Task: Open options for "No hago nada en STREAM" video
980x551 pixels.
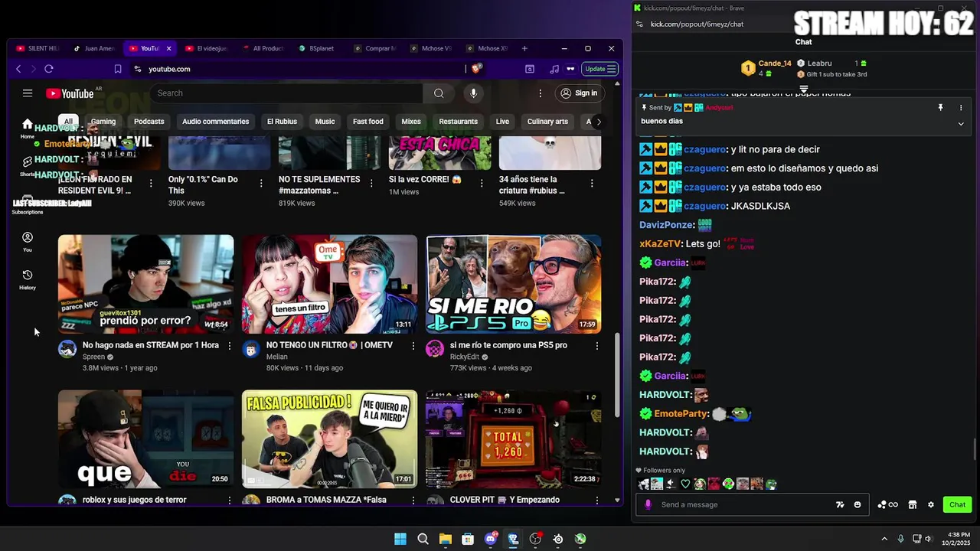Action: (x=229, y=346)
